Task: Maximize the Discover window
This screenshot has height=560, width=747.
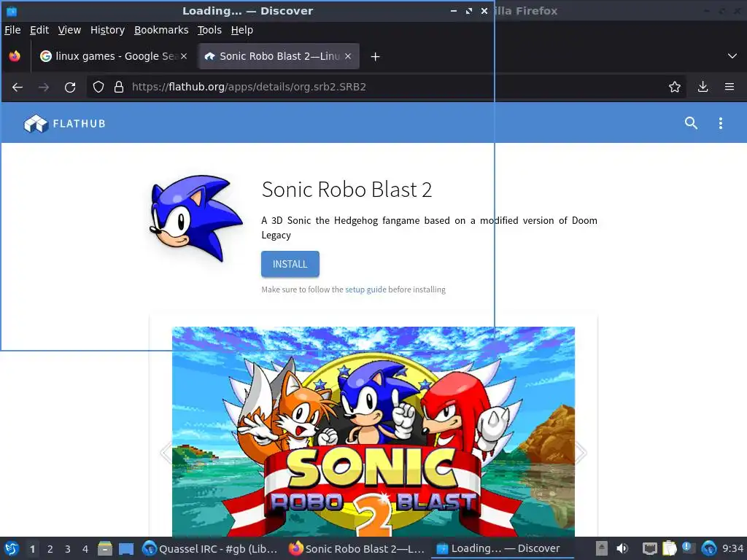Action: [x=469, y=10]
